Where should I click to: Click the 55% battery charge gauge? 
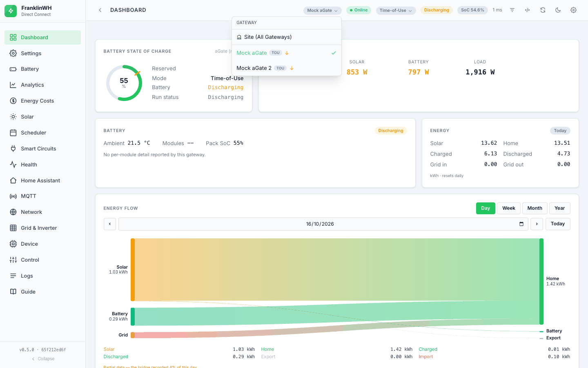click(x=124, y=83)
